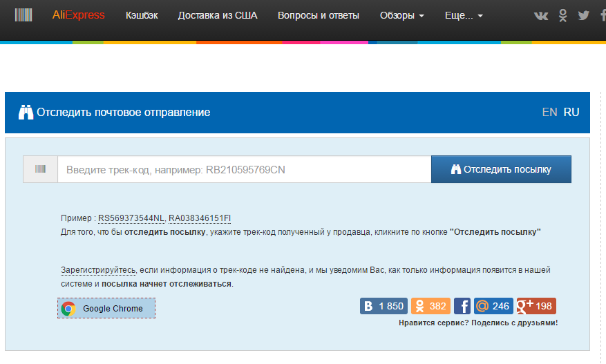Click the barcode site logo icon
The width and height of the screenshot is (606, 364).
[23, 15]
